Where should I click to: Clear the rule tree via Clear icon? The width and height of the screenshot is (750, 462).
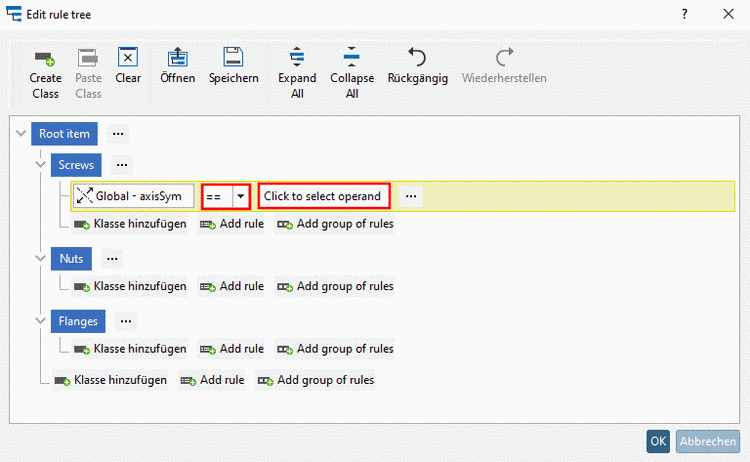(x=128, y=57)
